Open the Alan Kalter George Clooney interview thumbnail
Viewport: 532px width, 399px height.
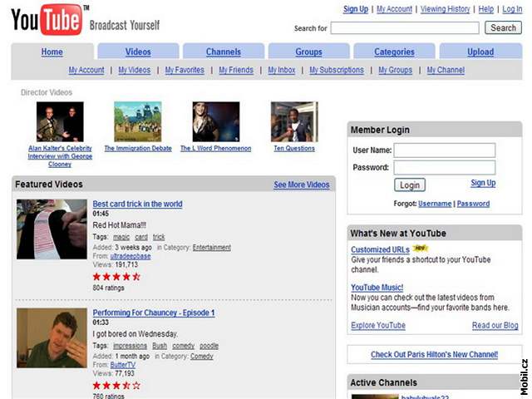coord(60,122)
